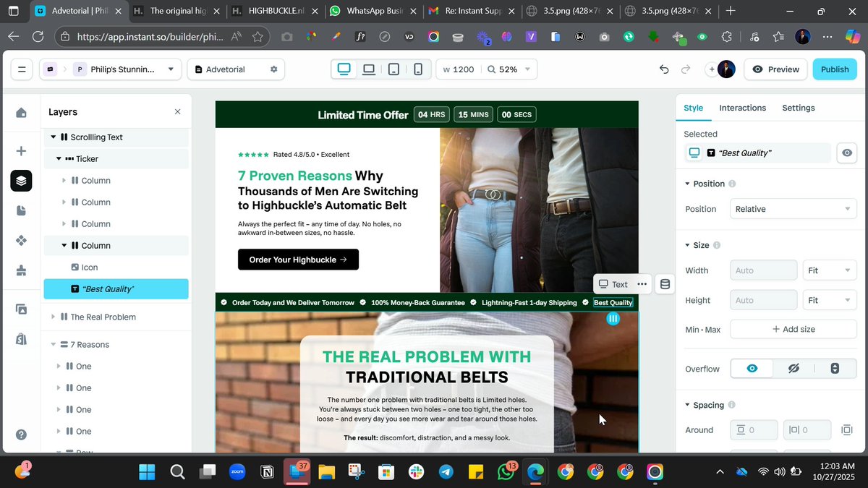Switch to laptop device view
The height and width of the screenshot is (488, 868).
369,69
